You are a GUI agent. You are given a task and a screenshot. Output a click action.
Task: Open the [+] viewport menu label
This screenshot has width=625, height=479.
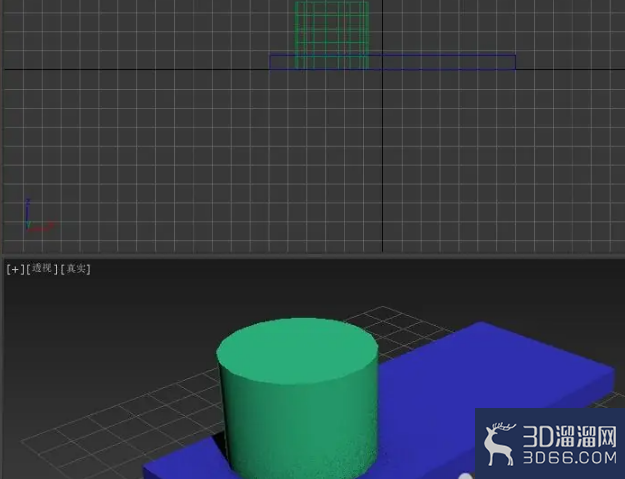(15, 269)
